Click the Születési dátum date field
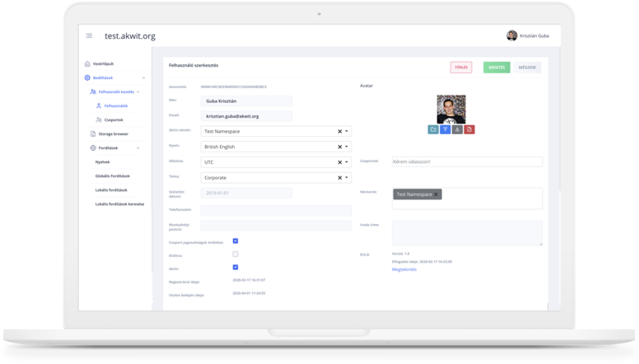This screenshot has width=639, height=364. (x=247, y=193)
